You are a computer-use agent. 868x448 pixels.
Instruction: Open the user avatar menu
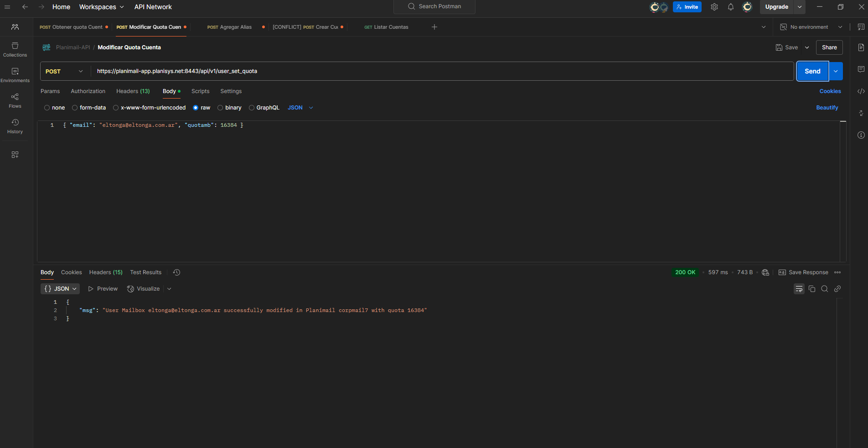point(747,7)
